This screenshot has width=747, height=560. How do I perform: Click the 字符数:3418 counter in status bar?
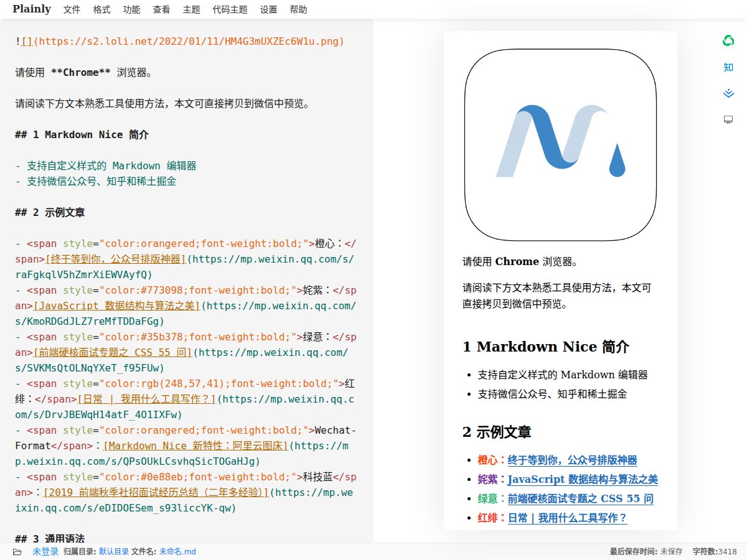(715, 552)
